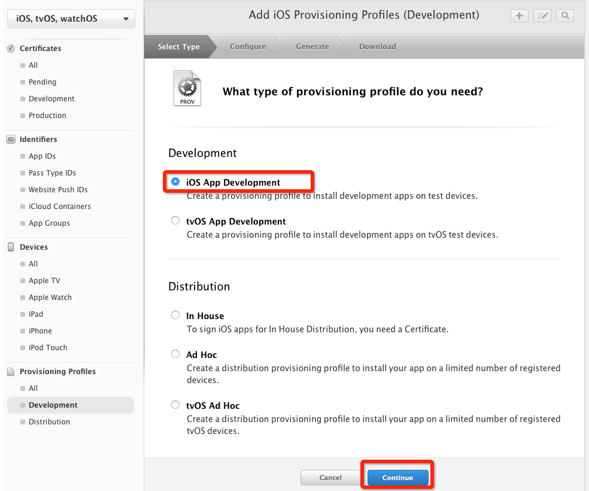Click the Certificates section icon

[x=11, y=48]
